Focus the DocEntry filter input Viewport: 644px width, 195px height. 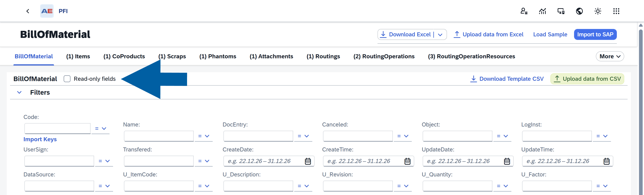258,136
